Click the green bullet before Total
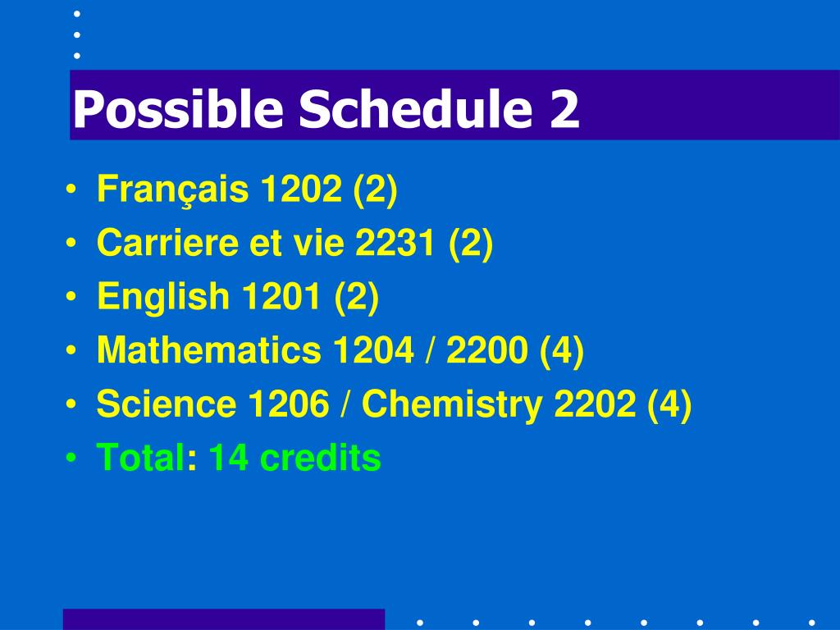The width and height of the screenshot is (840, 630). (71, 458)
